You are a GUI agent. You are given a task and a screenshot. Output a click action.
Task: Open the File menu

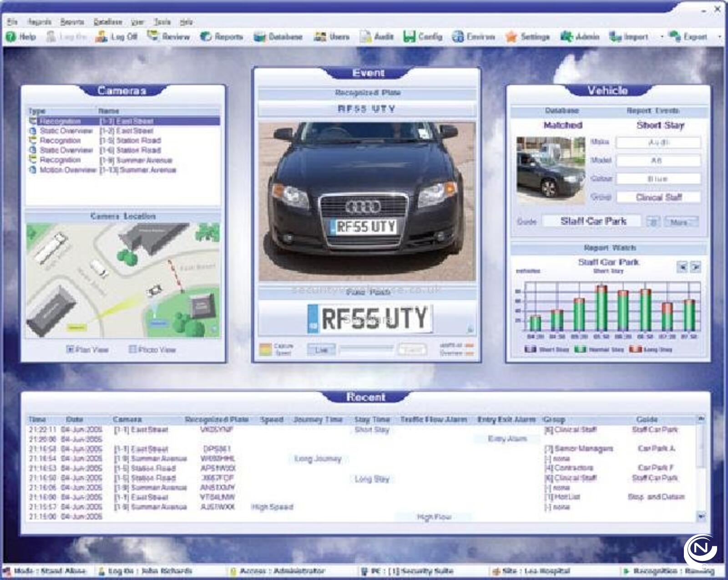12,22
